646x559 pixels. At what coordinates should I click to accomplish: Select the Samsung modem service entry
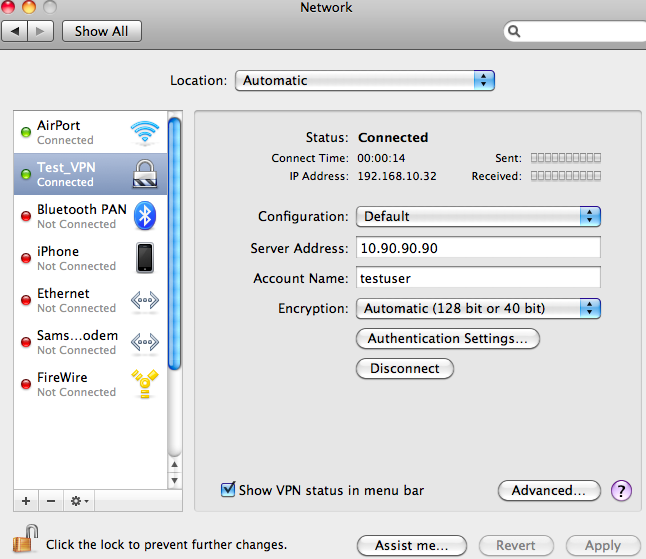pos(77,342)
